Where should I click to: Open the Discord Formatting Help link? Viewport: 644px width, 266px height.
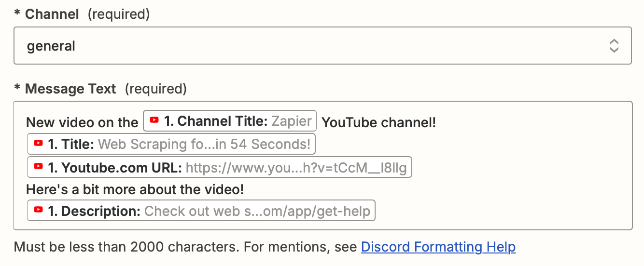point(438,247)
